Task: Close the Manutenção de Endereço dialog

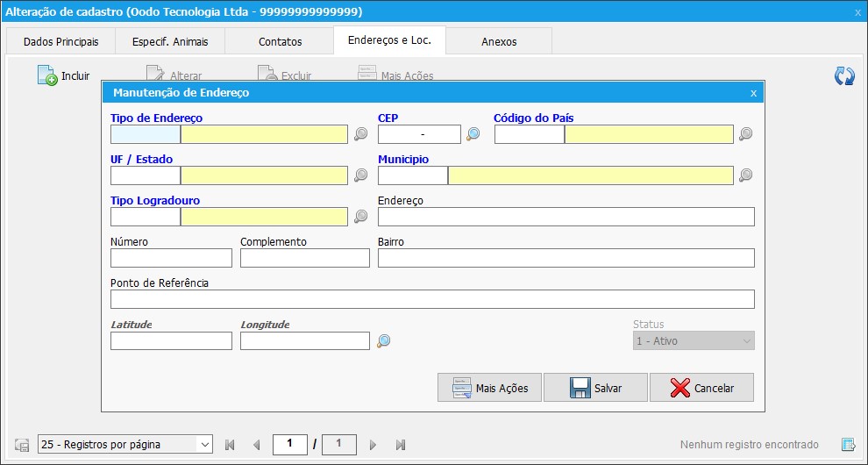Action: click(753, 93)
